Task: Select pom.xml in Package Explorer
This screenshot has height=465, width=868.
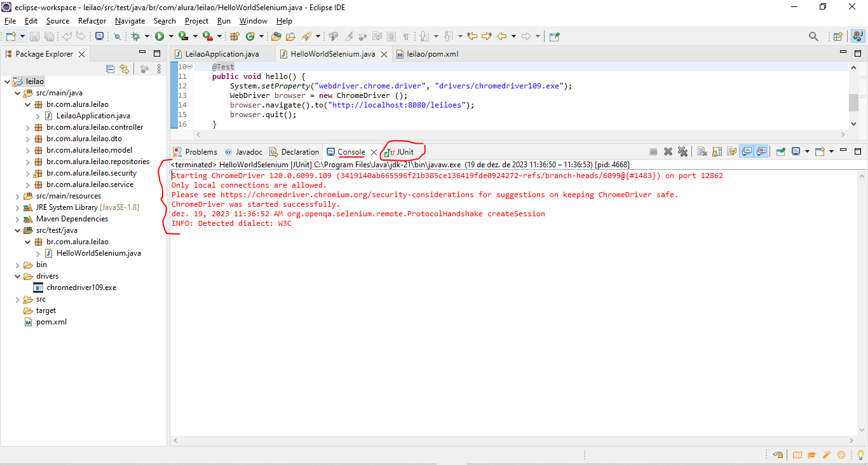Action: coord(45,322)
